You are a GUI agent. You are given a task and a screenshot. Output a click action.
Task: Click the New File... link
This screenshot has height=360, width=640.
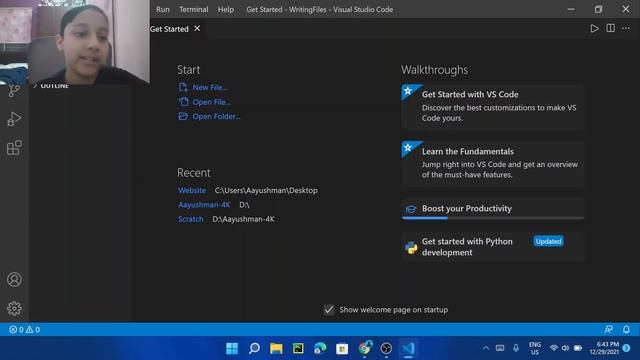click(x=210, y=87)
